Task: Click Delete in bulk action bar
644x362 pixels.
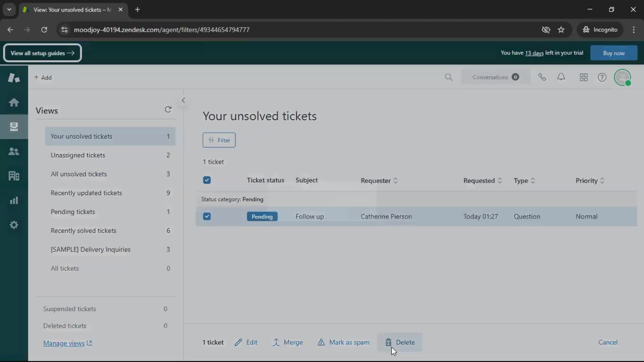Action: pos(400,342)
